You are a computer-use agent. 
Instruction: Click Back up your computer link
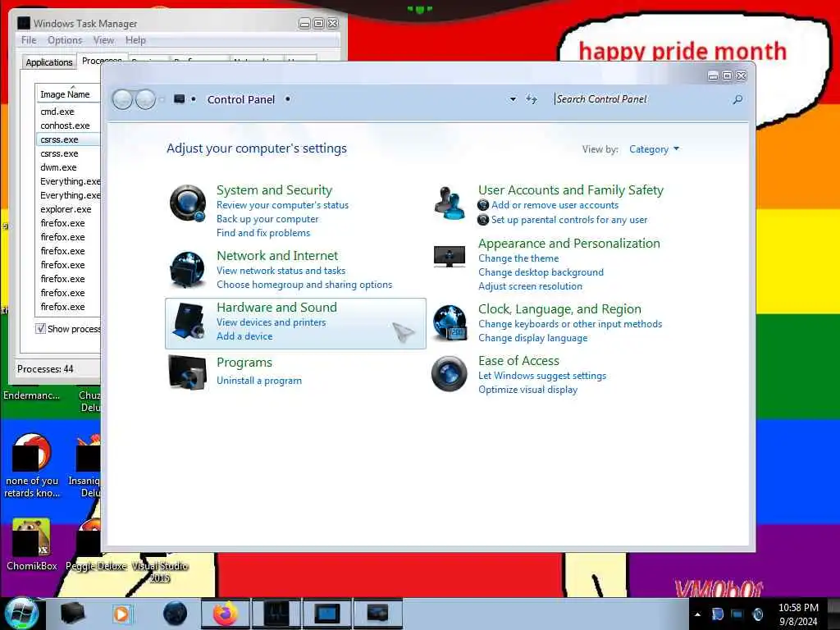[267, 219]
